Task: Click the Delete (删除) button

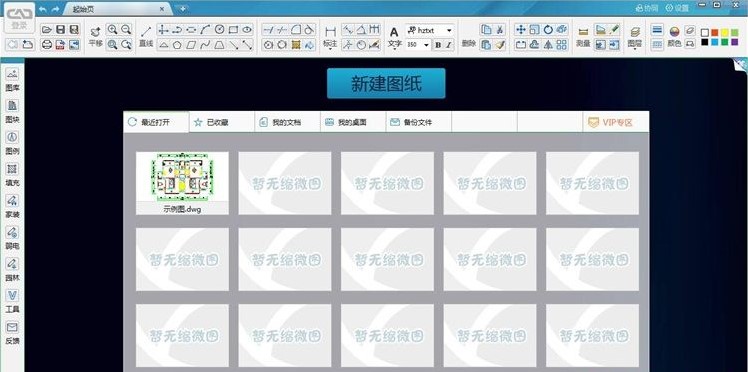Action: (x=468, y=43)
